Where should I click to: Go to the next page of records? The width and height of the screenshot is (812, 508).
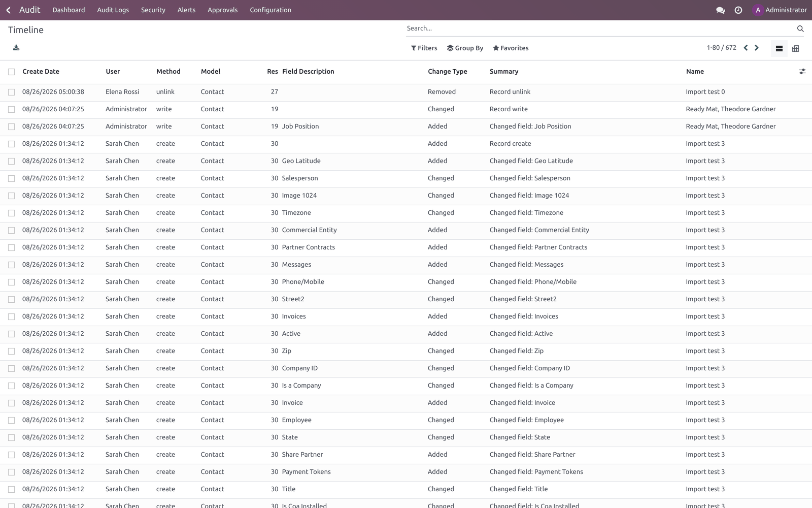coord(757,48)
